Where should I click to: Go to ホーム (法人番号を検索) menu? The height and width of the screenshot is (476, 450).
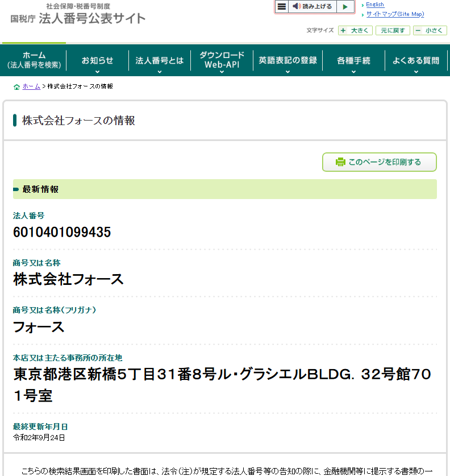[34, 60]
